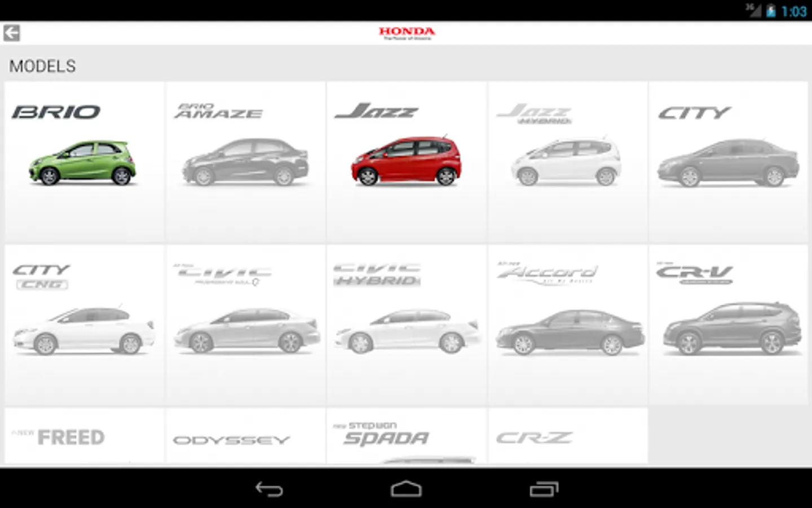812x508 pixels.
Task: Open the Civic model tile
Action: (x=245, y=325)
